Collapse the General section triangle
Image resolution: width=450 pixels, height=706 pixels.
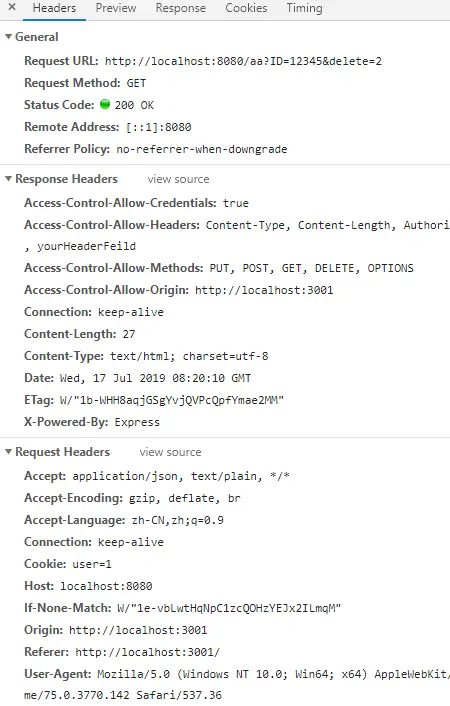tap(8, 37)
